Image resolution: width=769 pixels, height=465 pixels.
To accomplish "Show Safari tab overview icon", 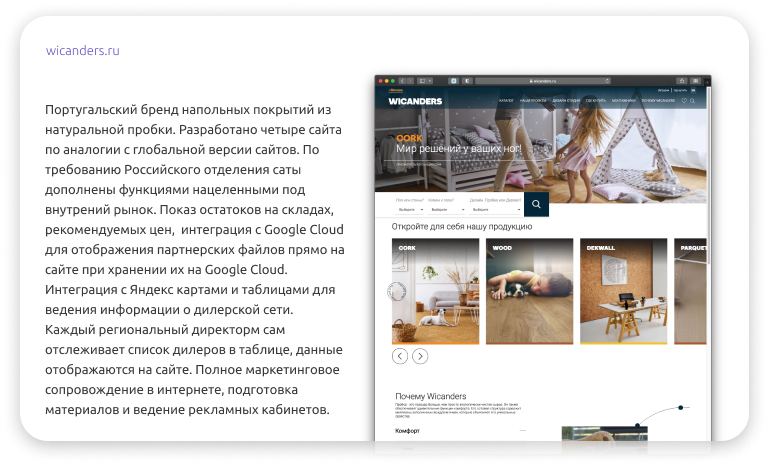I will point(695,81).
